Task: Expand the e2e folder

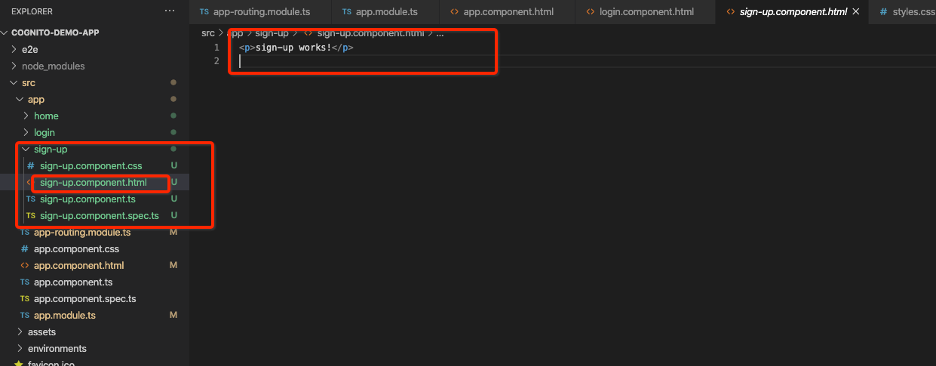Action: point(14,50)
